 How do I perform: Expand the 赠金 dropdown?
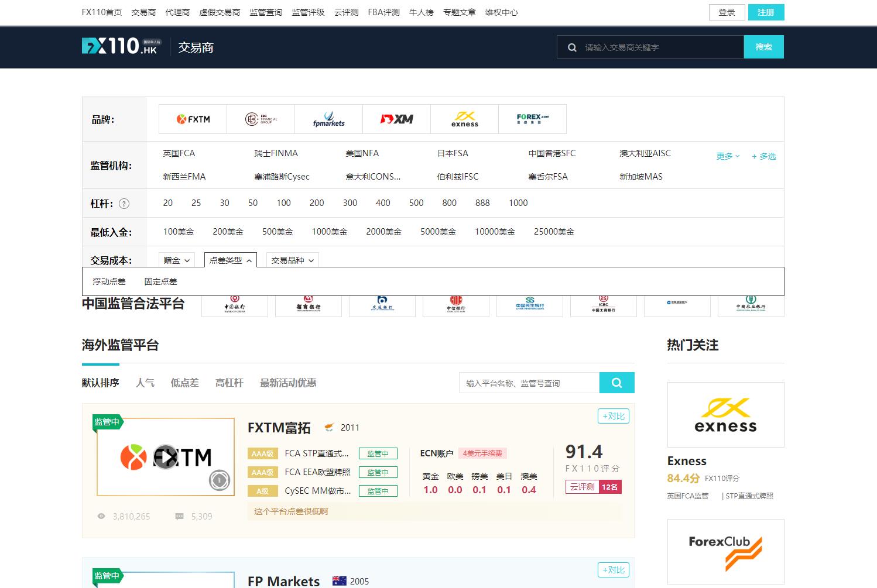(177, 260)
